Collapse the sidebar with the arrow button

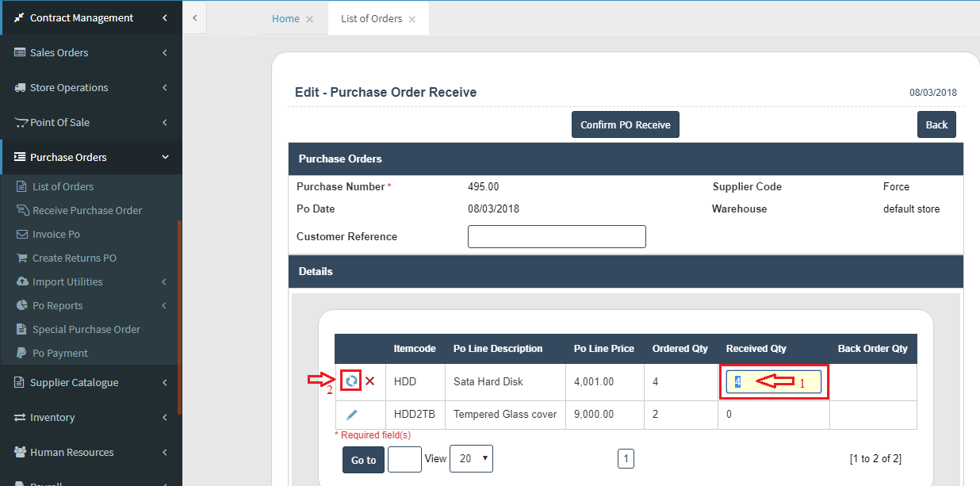[195, 17]
